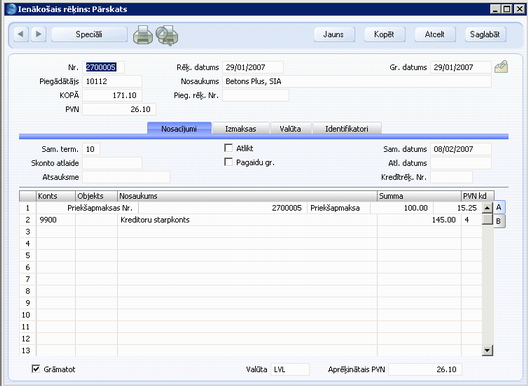The image size is (528, 386).
Task: Click table scrollbar thumb
Action: tap(487, 219)
